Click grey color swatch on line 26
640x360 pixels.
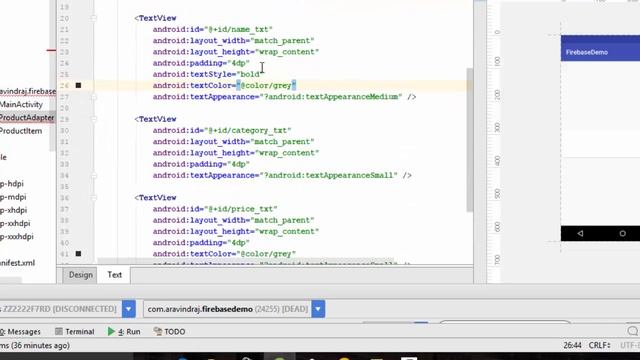pos(78,85)
